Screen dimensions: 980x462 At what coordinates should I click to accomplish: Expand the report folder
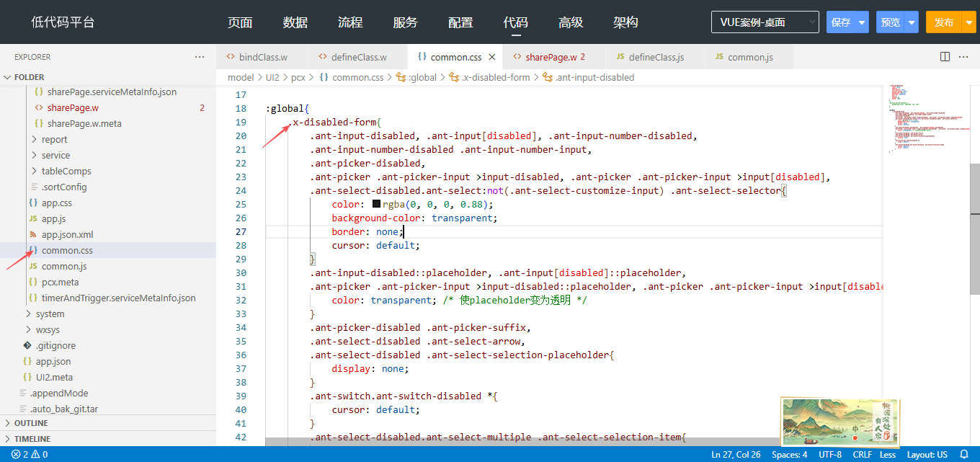pyautogui.click(x=54, y=139)
